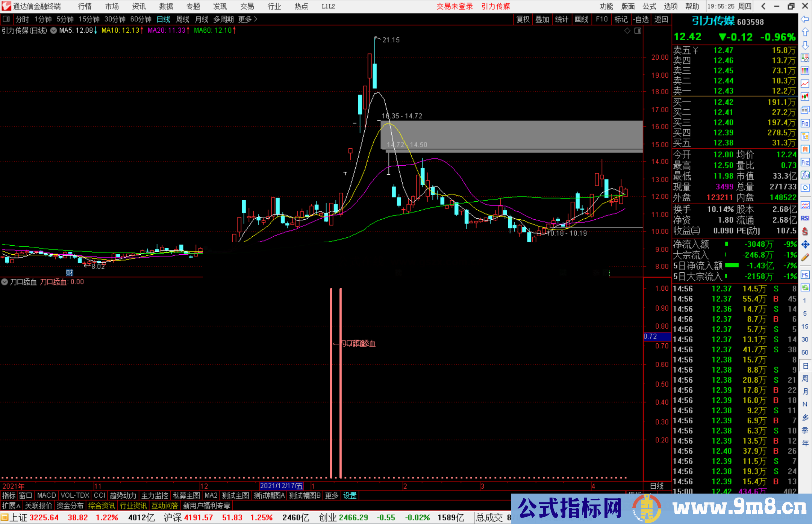Expand 更多 period options in timeframe bar
This screenshot has width=812, height=524.
pyautogui.click(x=247, y=19)
